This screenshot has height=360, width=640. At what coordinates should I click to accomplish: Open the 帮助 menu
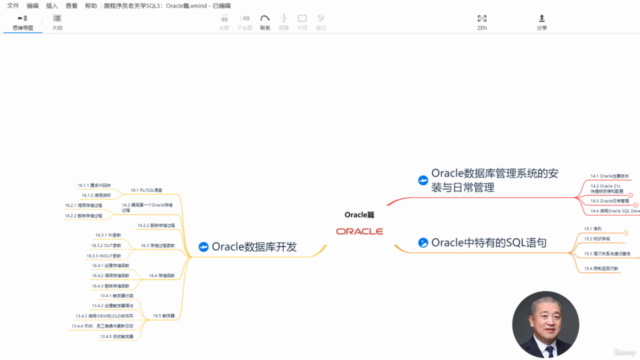[x=91, y=6]
